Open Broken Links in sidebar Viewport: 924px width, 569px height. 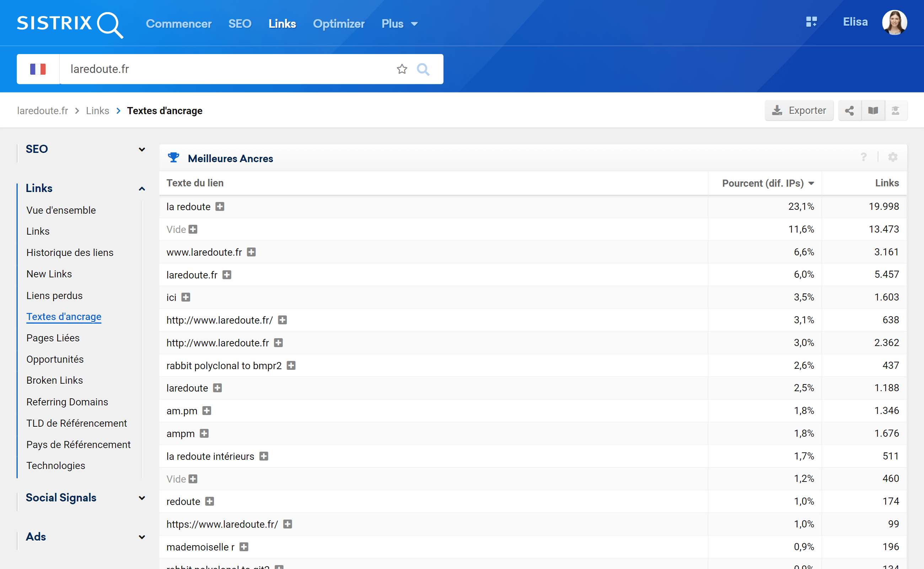[54, 381]
